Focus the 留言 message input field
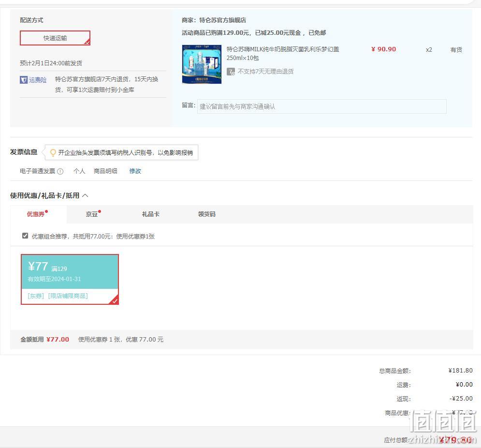This screenshot has height=448, width=481. tap(321, 106)
